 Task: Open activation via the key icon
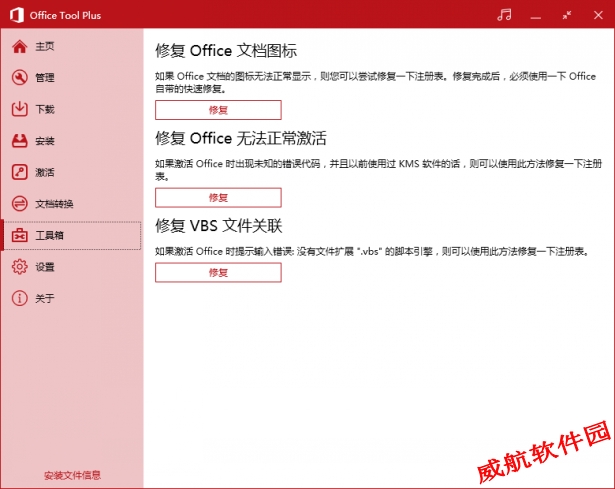click(19, 172)
